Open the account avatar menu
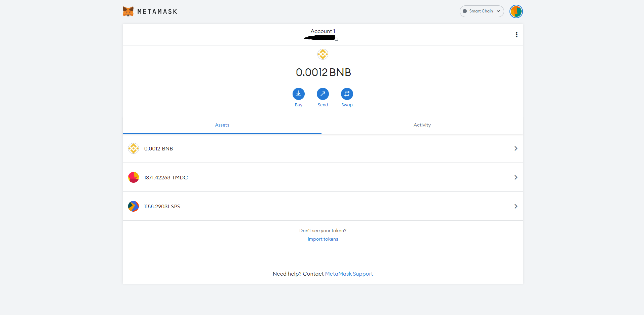The height and width of the screenshot is (315, 644). [x=516, y=11]
